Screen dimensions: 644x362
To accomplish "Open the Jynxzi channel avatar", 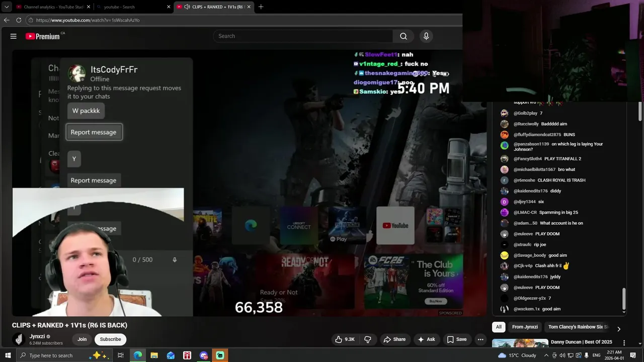I will 19,339.
